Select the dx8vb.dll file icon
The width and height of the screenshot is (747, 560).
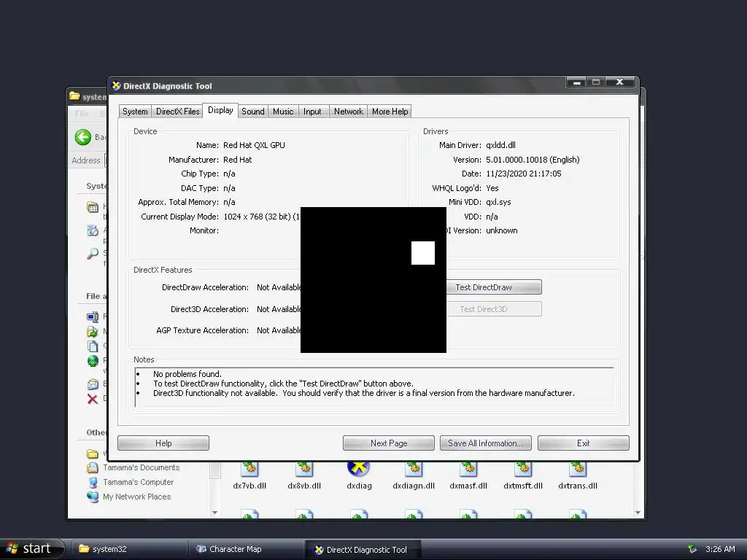304,469
